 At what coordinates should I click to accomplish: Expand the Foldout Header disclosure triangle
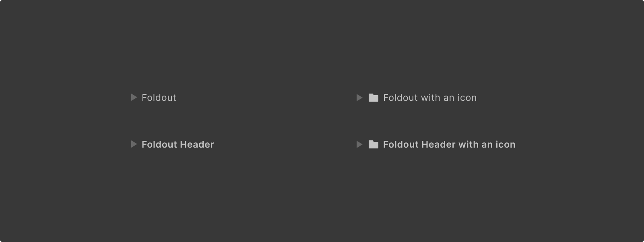(x=133, y=144)
